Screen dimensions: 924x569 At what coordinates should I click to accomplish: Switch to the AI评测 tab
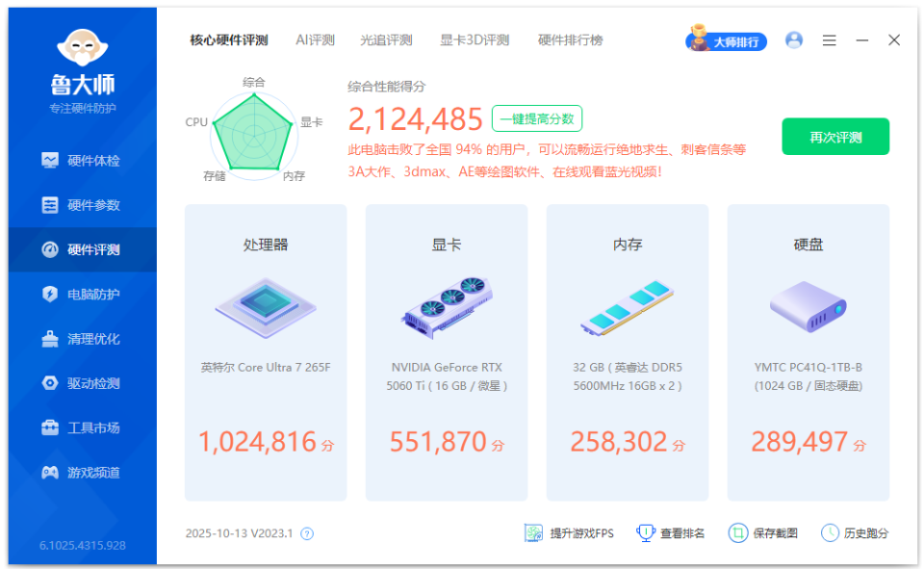coord(313,40)
